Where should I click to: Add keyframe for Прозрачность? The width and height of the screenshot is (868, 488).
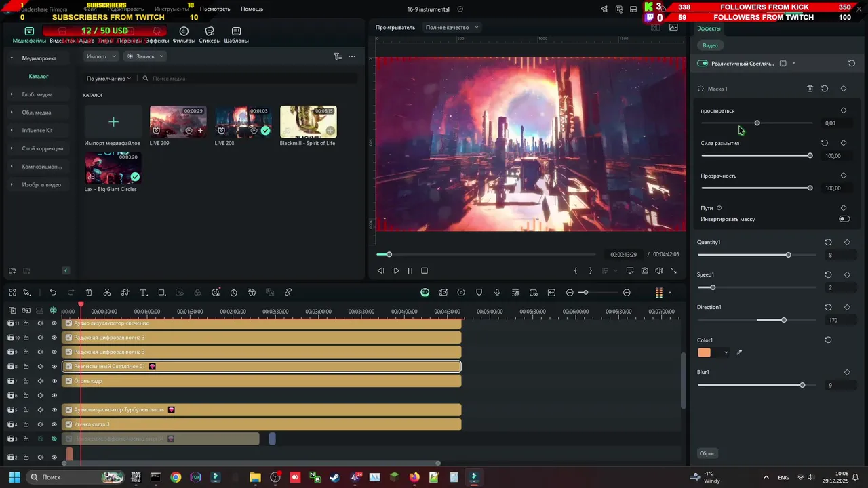844,176
